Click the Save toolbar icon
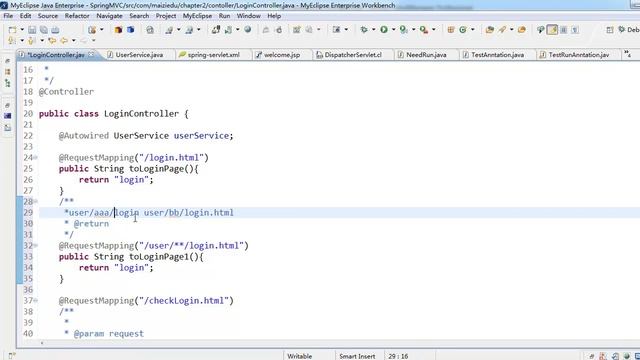Screen dimensions: 640x360 (32, 30)
